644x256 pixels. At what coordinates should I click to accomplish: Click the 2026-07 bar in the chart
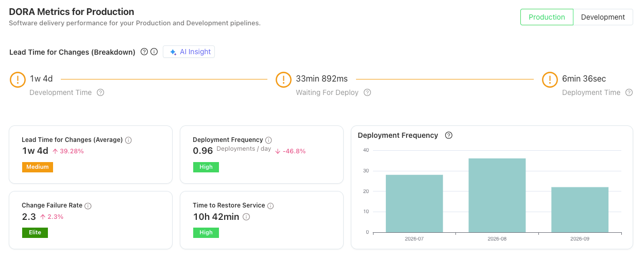[x=414, y=203]
